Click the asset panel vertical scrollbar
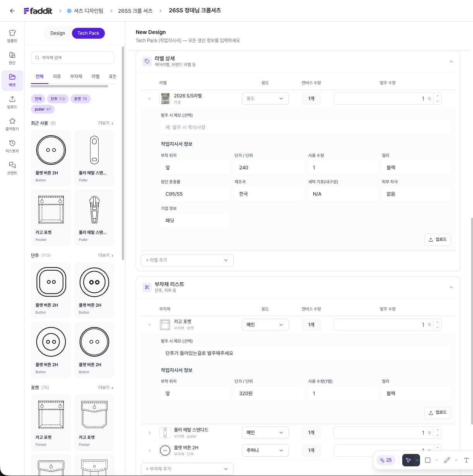 click(x=123, y=153)
